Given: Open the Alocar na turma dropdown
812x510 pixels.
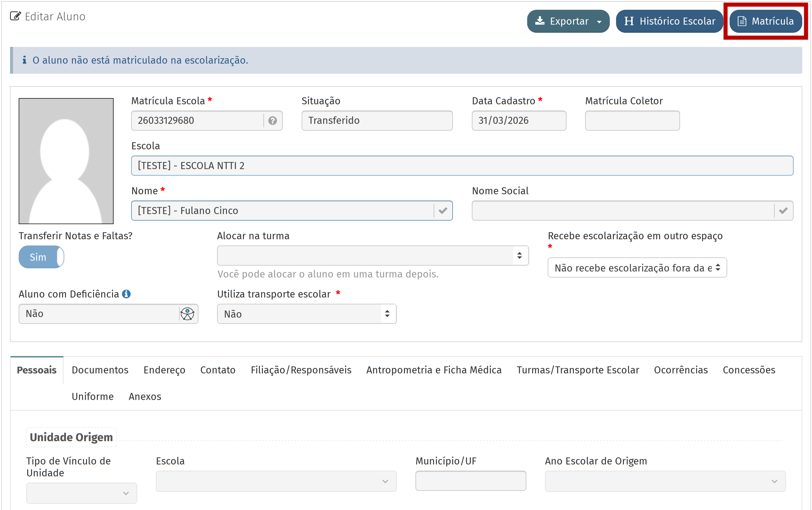Looking at the screenshot, I should point(373,256).
